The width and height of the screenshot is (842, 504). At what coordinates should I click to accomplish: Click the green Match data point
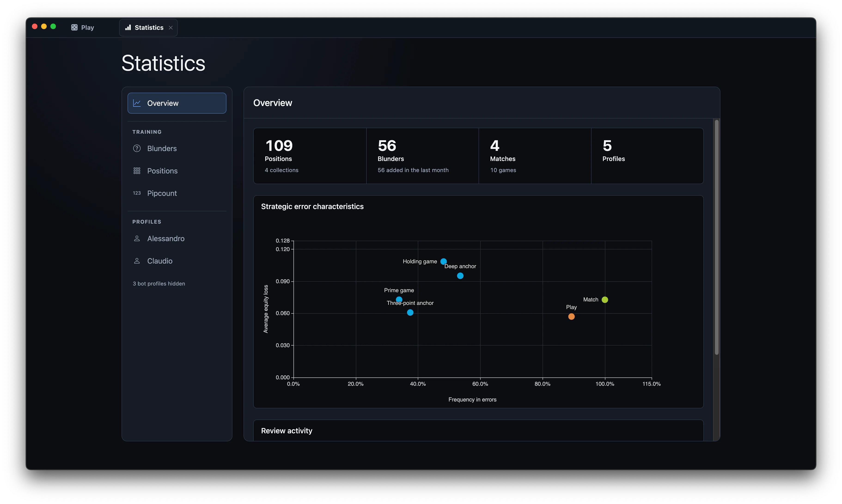click(x=605, y=300)
